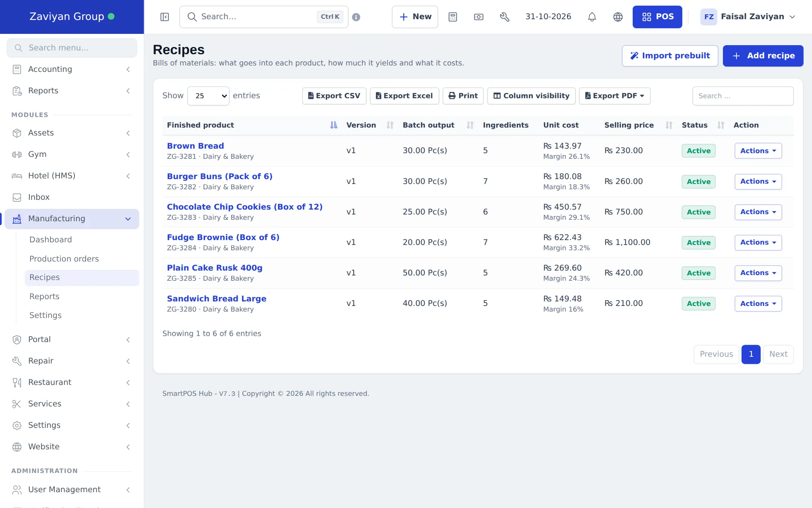Screen dimensions: 812x508
Task: Click the New button in top bar
Action: click(x=415, y=17)
